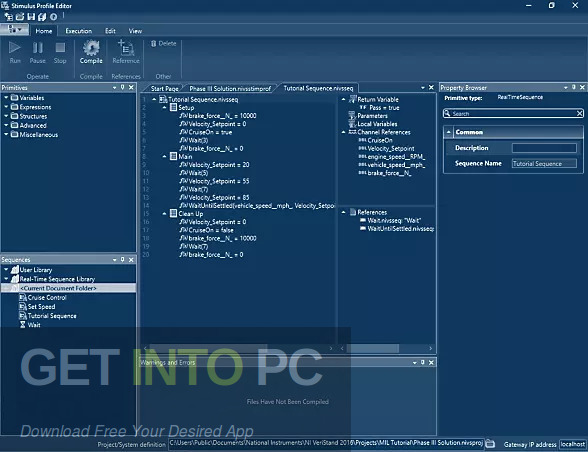Click the Property Browser Search field
The width and height of the screenshot is (588, 452).
512,113
